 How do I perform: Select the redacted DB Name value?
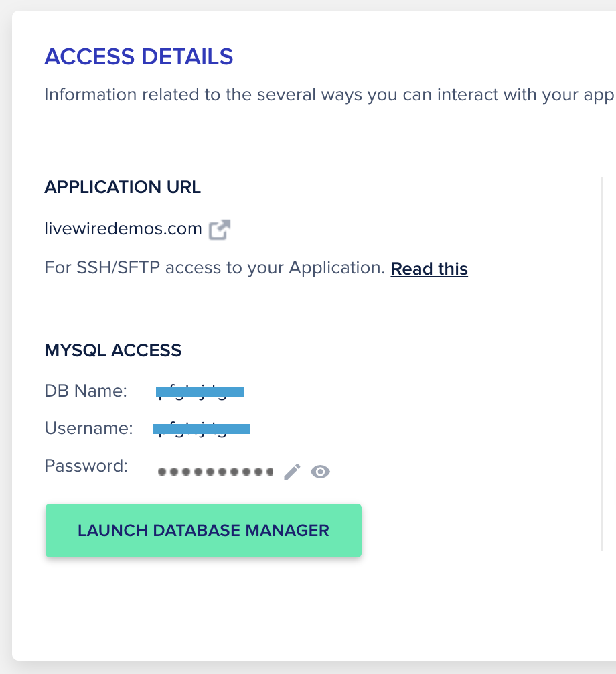(200, 392)
